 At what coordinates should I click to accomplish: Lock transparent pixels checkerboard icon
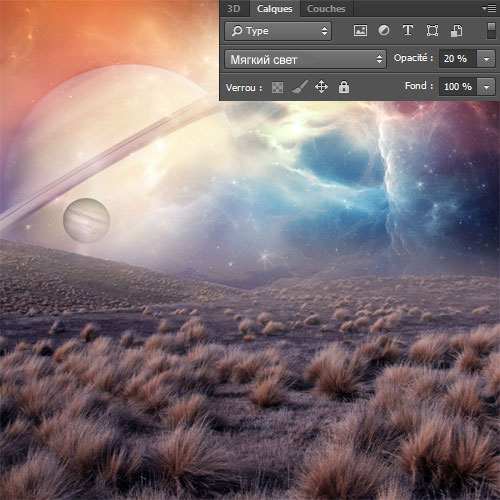click(277, 87)
